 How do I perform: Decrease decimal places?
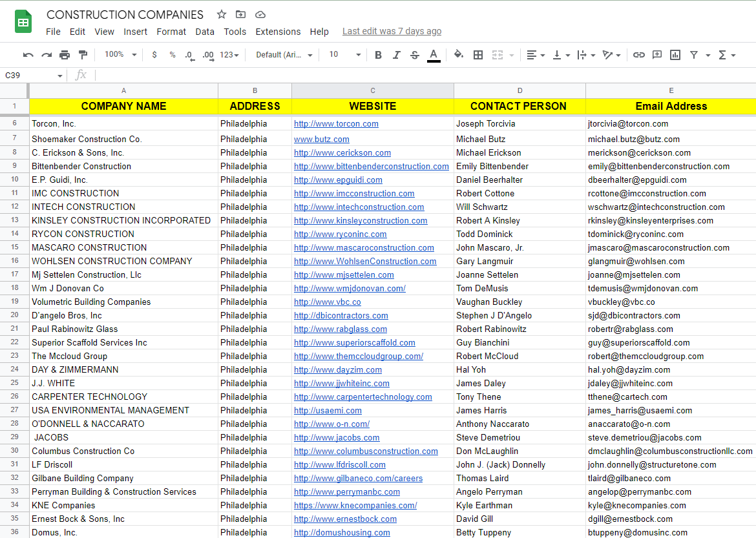(x=190, y=56)
